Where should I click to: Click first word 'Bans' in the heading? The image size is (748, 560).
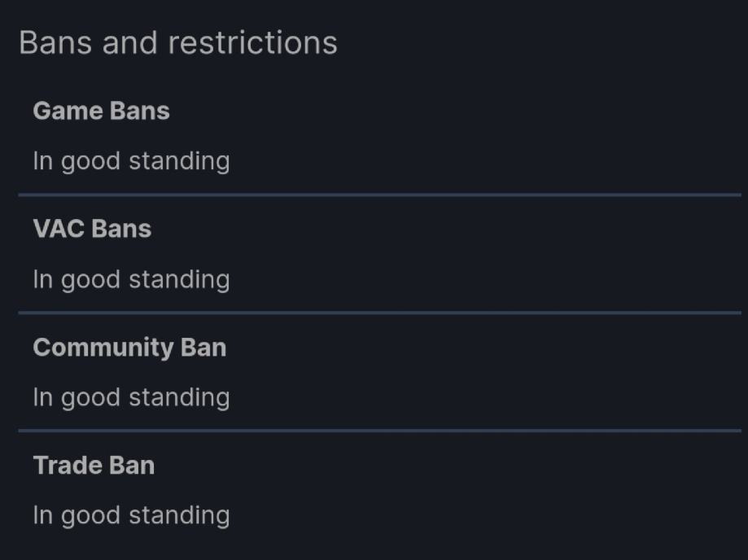click(56, 43)
